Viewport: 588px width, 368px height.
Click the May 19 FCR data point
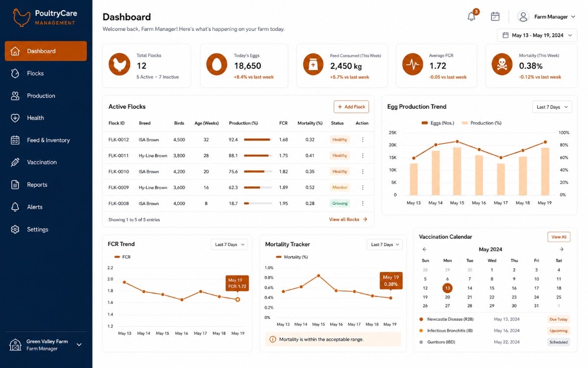pyautogui.click(x=238, y=299)
